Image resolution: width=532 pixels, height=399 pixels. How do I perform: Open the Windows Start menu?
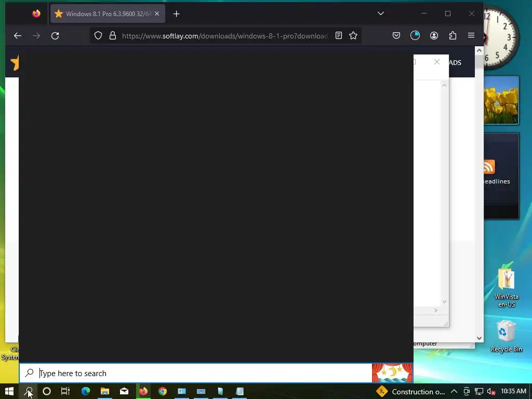tap(9, 391)
